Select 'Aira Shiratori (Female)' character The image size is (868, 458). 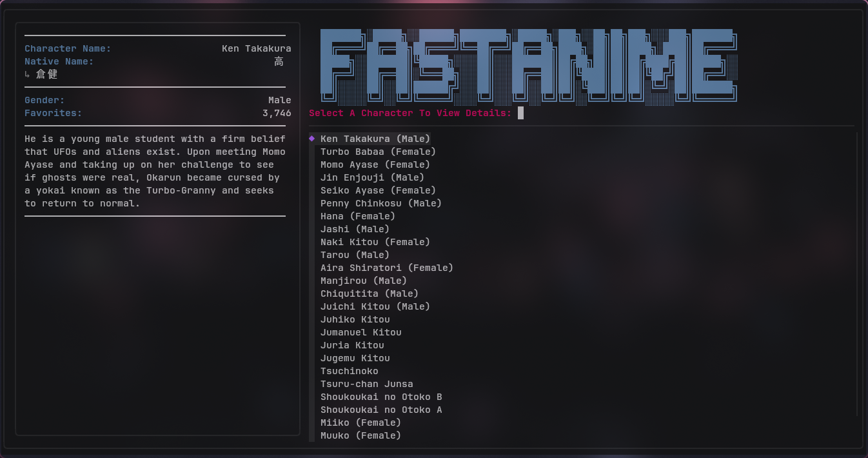point(387,267)
